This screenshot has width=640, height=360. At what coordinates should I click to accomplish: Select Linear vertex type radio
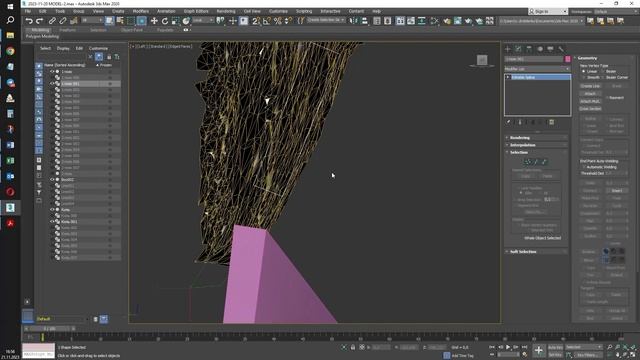[584, 71]
